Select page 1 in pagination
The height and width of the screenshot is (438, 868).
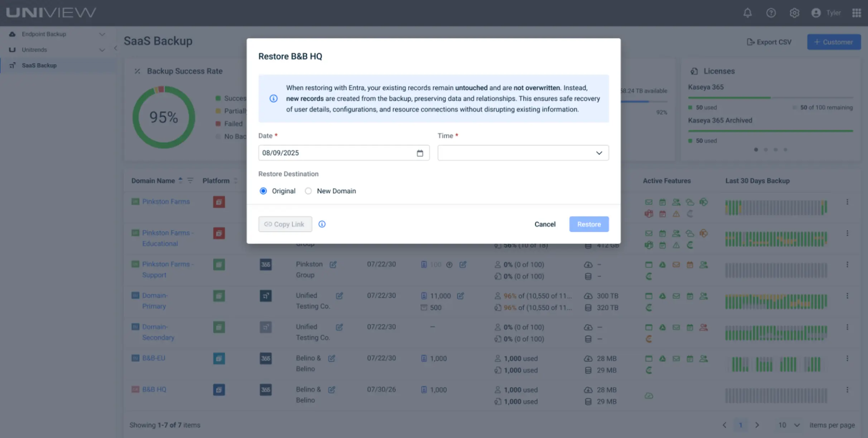[741, 425]
